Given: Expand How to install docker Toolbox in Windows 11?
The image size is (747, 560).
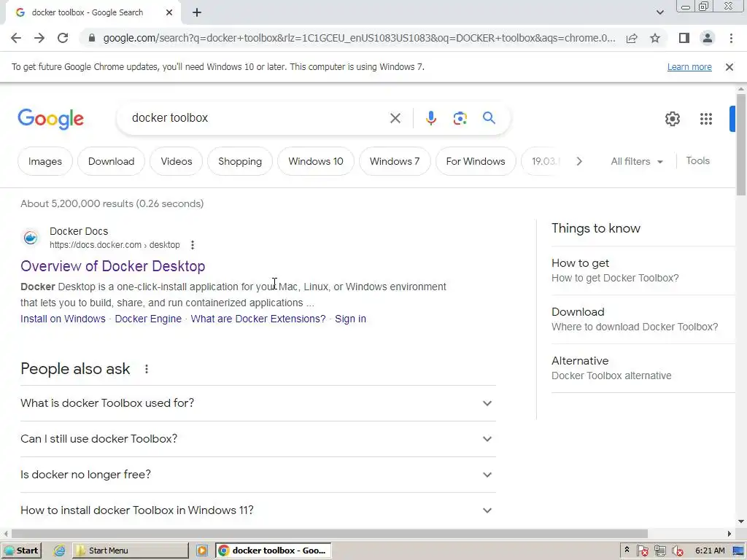Looking at the screenshot, I should click(258, 510).
